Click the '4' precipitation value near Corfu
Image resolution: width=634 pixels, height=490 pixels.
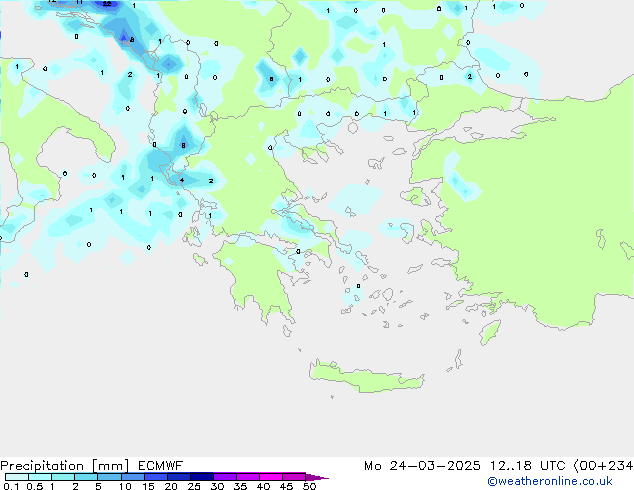[182, 180]
